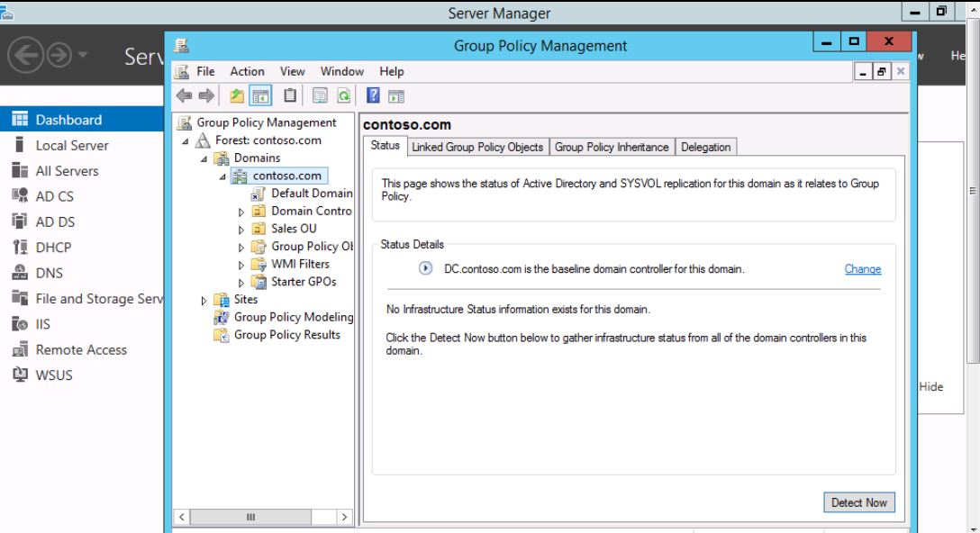The height and width of the screenshot is (533, 980).
Task: Switch to Linked Group Policy Objects tab
Action: 476,147
